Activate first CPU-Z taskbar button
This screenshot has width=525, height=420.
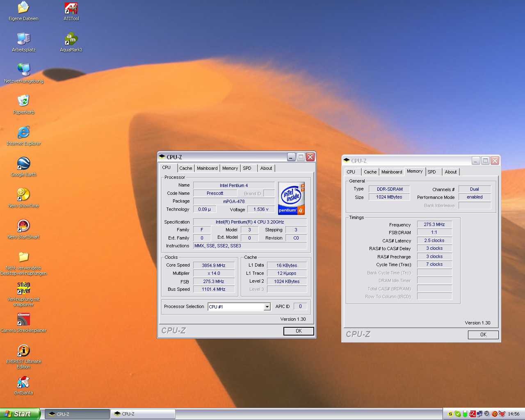77,414
